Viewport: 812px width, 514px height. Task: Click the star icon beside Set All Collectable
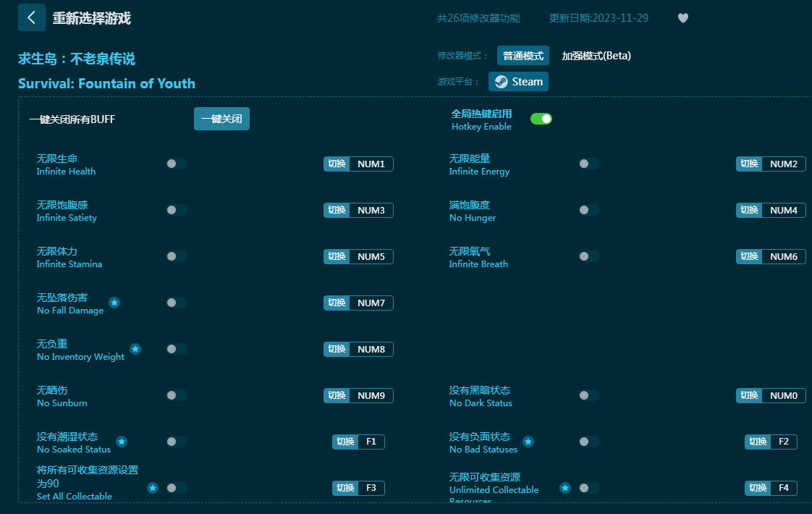(153, 488)
